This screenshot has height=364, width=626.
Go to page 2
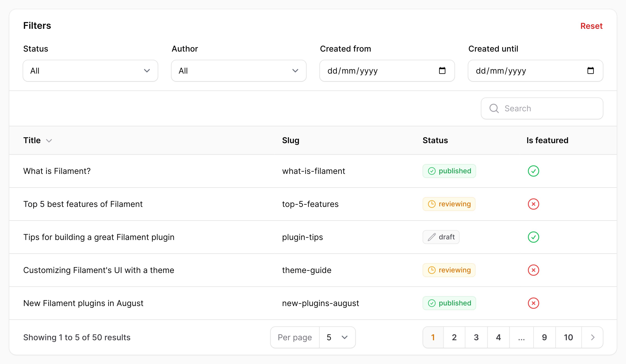tap(454, 337)
